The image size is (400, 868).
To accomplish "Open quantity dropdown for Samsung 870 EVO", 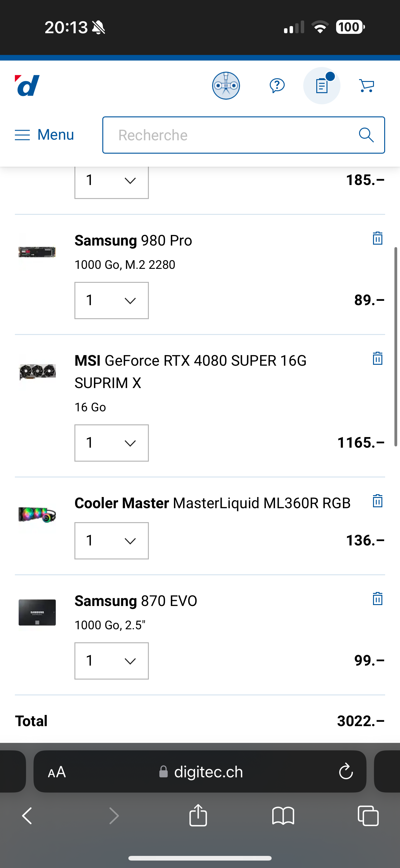I will [111, 661].
